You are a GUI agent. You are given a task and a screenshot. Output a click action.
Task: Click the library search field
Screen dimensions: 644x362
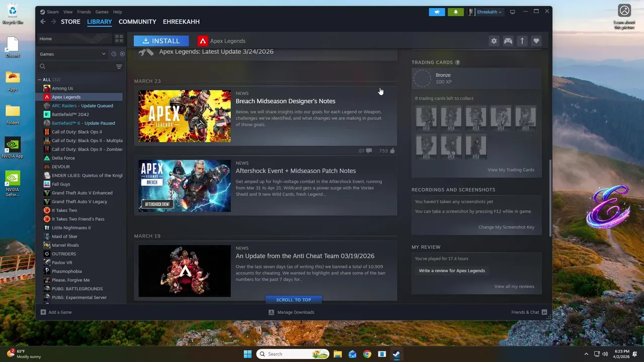tap(75, 66)
